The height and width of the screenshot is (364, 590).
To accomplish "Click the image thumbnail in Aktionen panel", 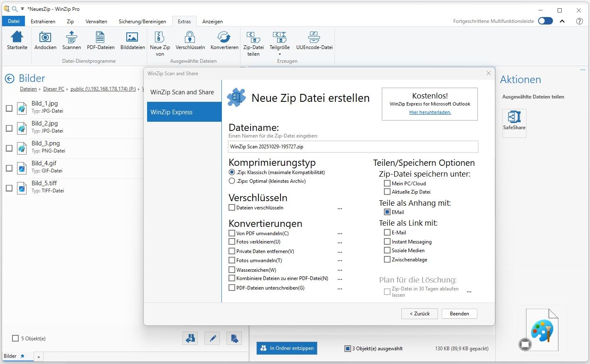I will [x=542, y=330].
